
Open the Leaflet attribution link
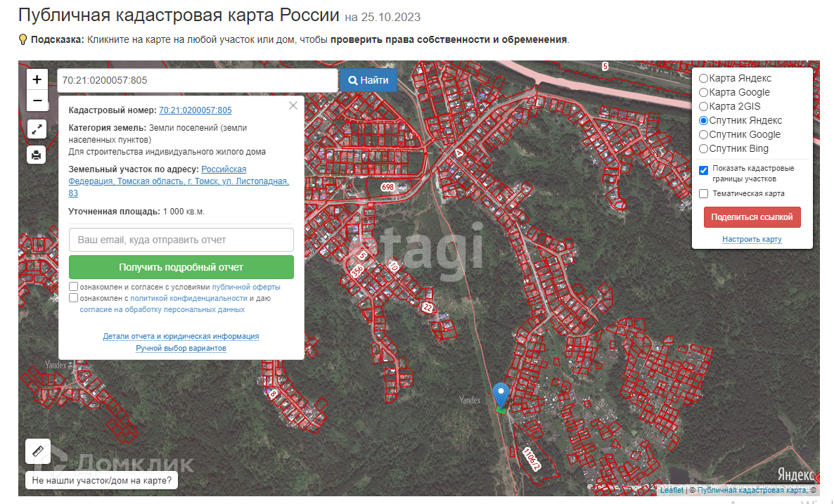pyautogui.click(x=672, y=490)
